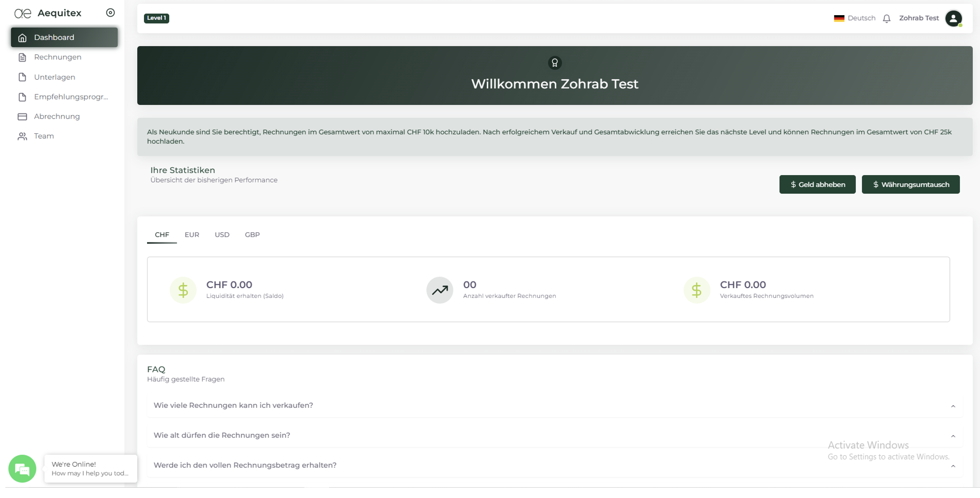
Task: Go to the Team sidebar page
Action: [44, 136]
